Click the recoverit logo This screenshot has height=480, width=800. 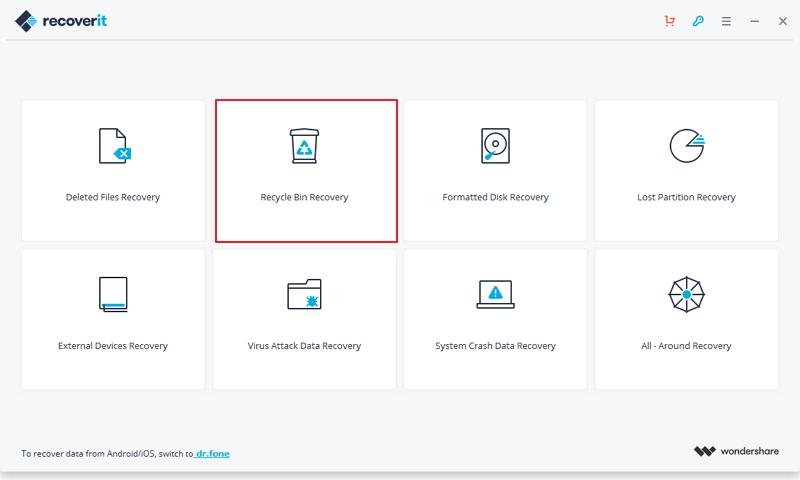(61, 21)
